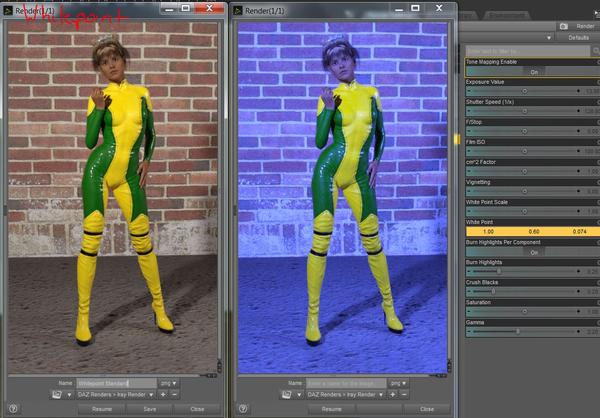The image size is (600, 418).
Task: Minimize the blue-tinted Render window
Action: tap(399, 9)
